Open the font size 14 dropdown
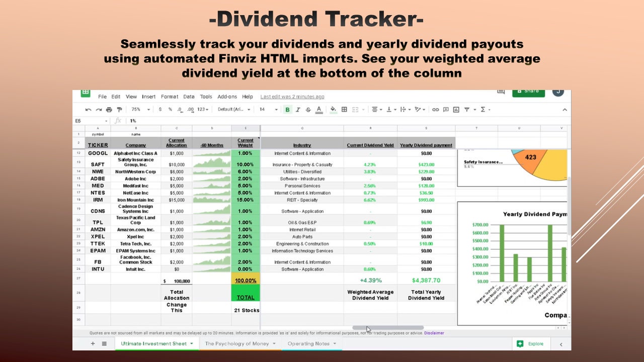The width and height of the screenshot is (644, 362). click(269, 110)
